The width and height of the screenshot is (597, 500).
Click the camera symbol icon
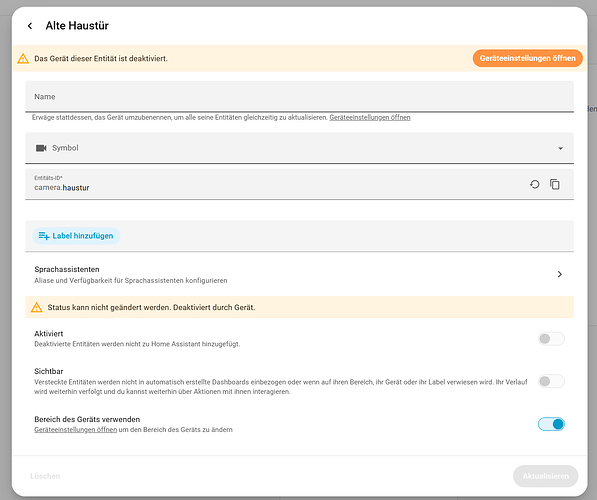coord(41,148)
